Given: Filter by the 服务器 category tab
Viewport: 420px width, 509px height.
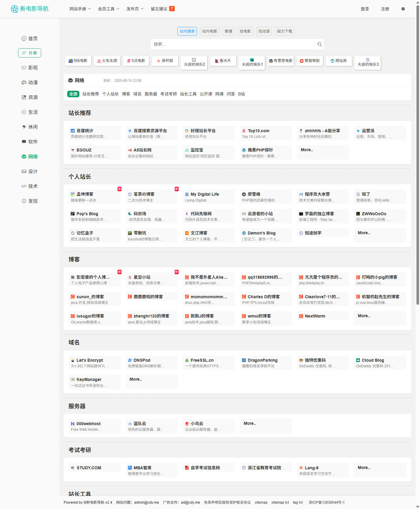Looking at the screenshot, I should (151, 94).
